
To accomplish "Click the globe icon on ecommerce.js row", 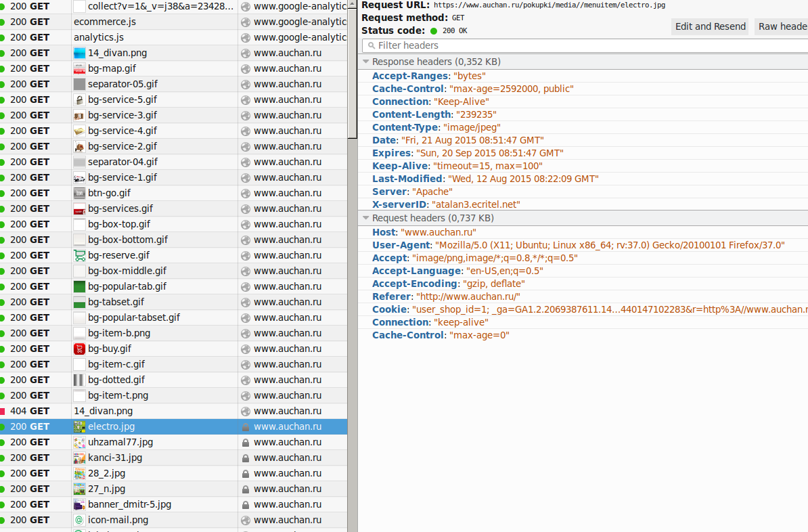I will (x=246, y=22).
